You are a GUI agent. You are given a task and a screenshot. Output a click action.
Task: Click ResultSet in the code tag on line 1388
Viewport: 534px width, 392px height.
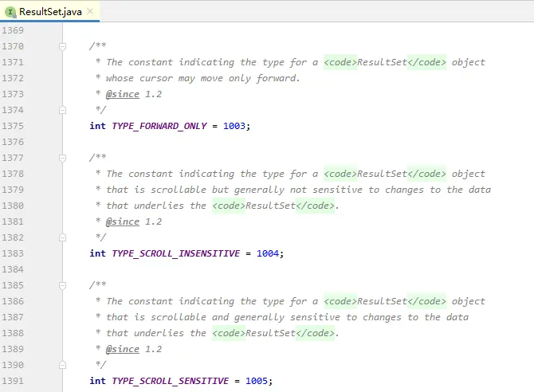click(x=270, y=333)
